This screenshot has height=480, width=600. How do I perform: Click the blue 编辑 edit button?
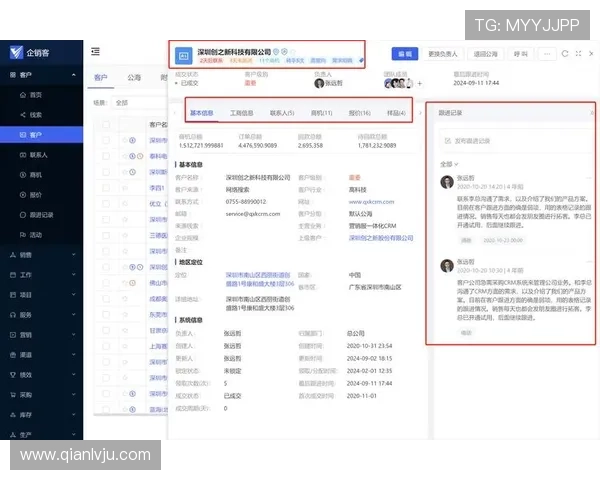pyautogui.click(x=405, y=53)
